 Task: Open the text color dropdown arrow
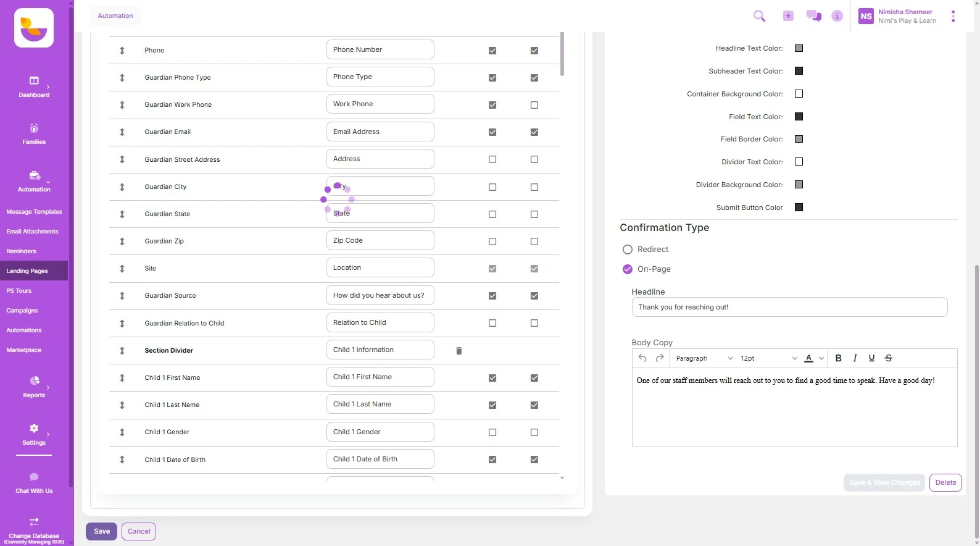(821, 358)
